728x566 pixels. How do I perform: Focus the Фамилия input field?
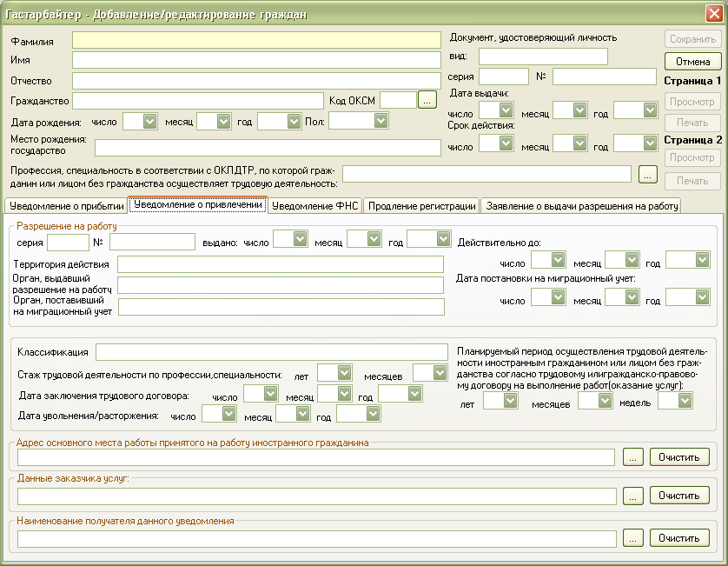(x=256, y=40)
